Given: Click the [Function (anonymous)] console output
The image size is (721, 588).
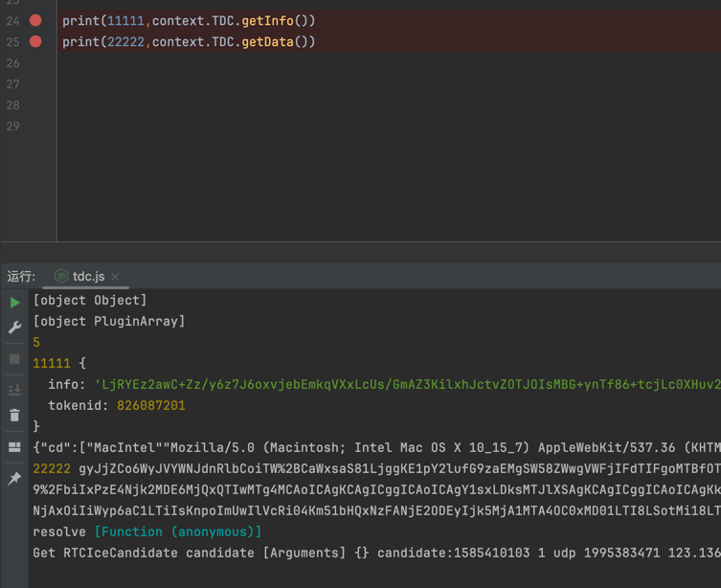Looking at the screenshot, I should coord(177,531).
